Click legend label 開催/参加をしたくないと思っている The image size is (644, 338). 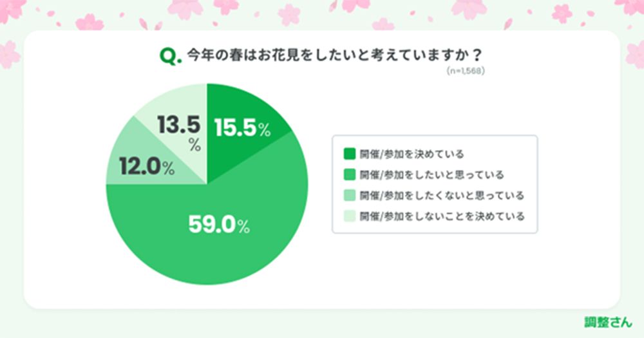[x=442, y=195]
